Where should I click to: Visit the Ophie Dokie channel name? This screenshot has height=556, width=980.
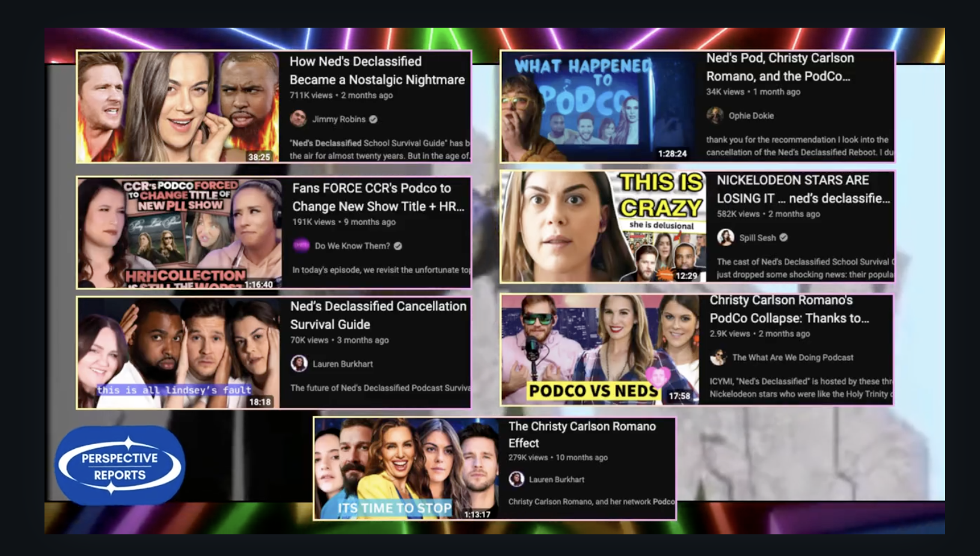point(751,116)
